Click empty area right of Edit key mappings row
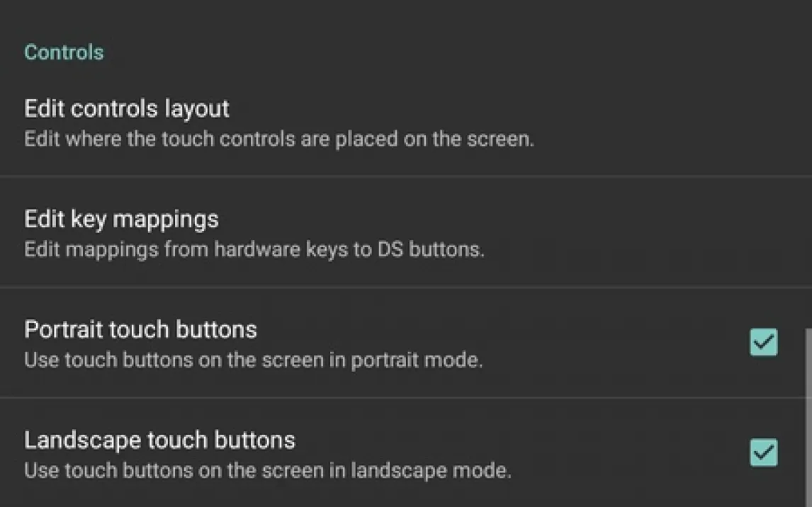The height and width of the screenshot is (507, 812). [648, 232]
